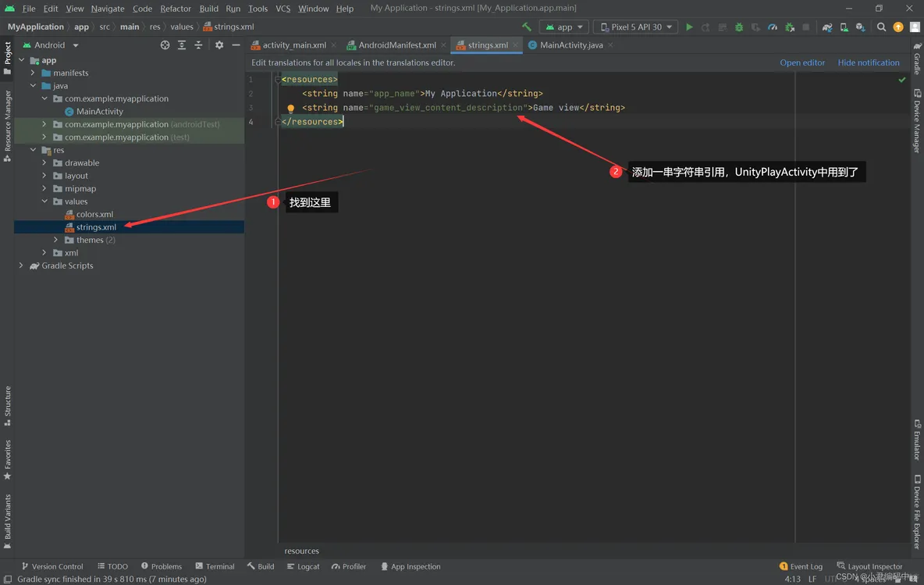Open the Build menu

[x=208, y=9]
